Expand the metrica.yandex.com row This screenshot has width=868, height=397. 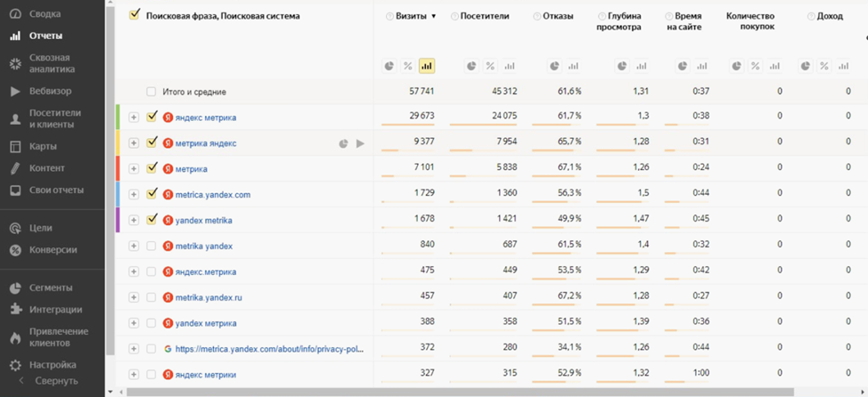(134, 195)
